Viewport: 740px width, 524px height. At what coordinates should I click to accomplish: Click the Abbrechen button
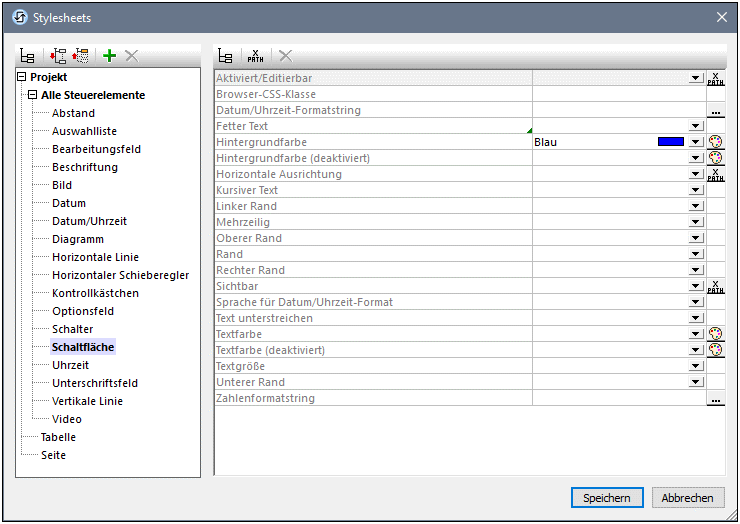pos(688,497)
